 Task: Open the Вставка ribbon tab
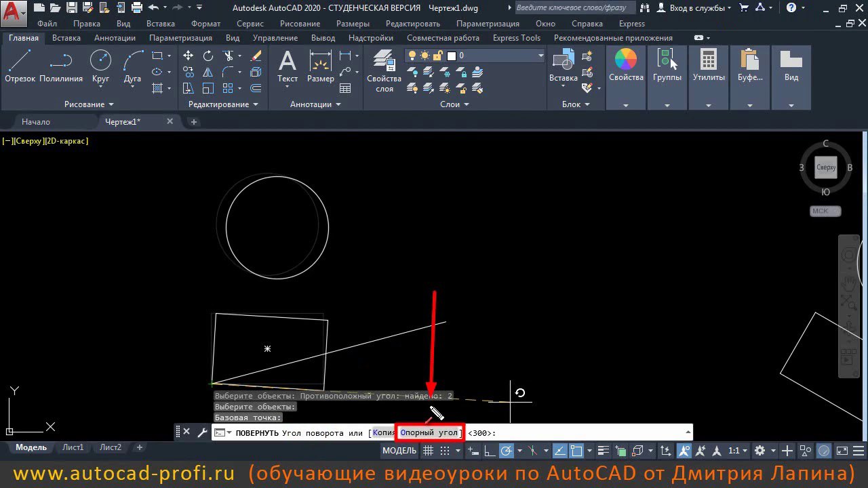coord(66,38)
